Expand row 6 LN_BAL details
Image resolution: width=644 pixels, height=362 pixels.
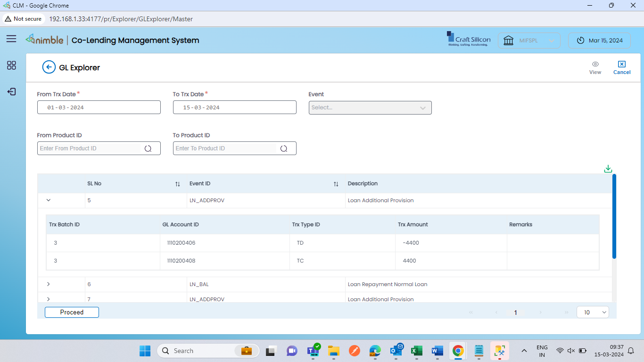49,284
